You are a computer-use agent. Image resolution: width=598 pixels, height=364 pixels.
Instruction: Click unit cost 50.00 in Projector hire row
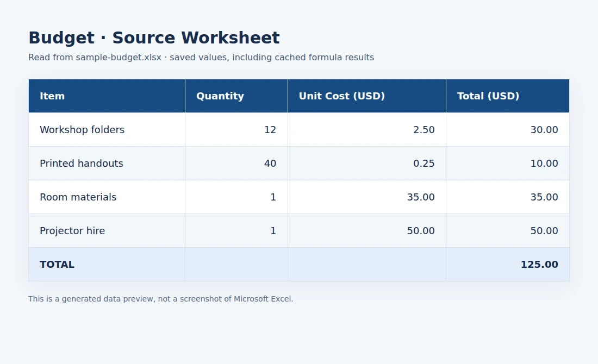pyautogui.click(x=367, y=230)
